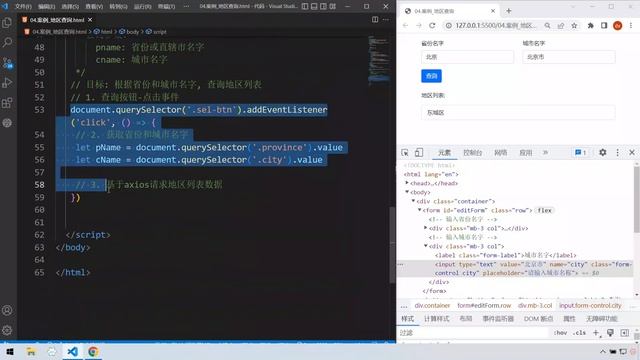Screen dimensions: 640x360
Task: Open DevTools settings gear
Action: (x=602, y=152)
